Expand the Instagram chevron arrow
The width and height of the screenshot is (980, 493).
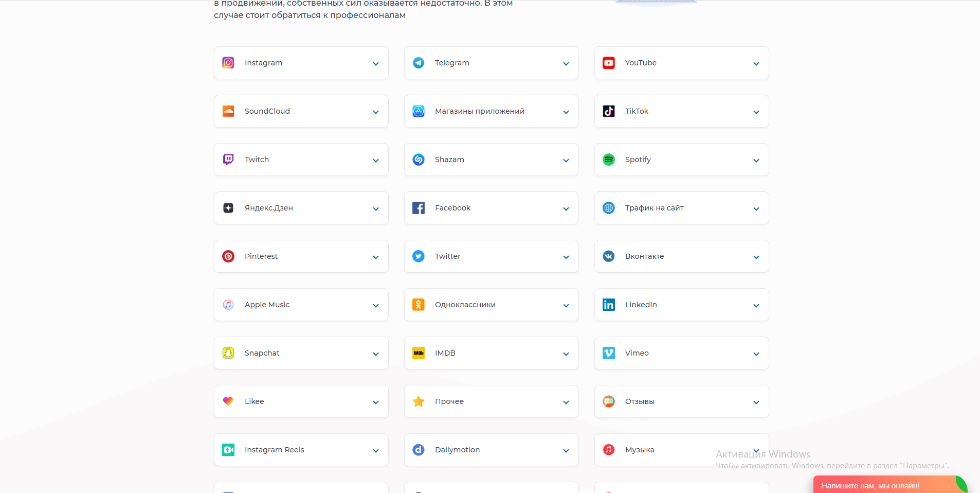coord(376,64)
